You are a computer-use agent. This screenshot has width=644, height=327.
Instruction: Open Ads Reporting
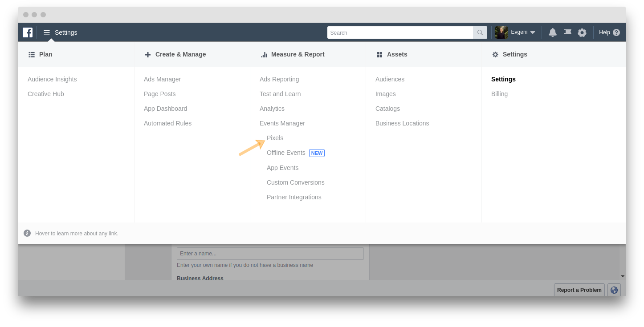click(x=279, y=79)
